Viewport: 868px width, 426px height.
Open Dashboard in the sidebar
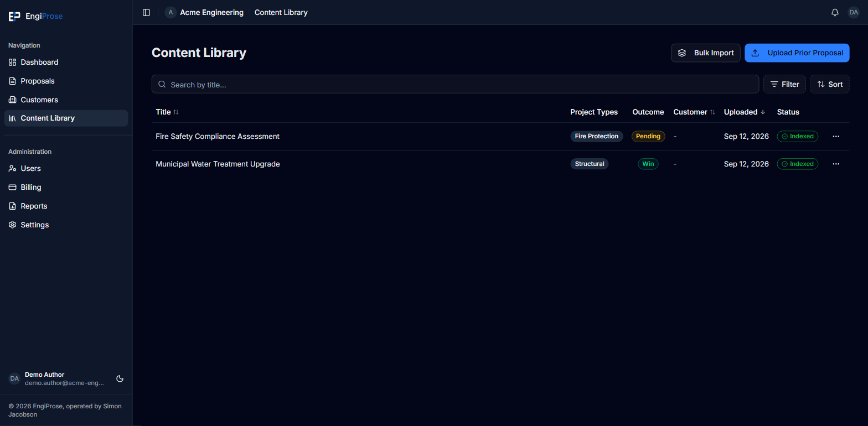click(66, 62)
